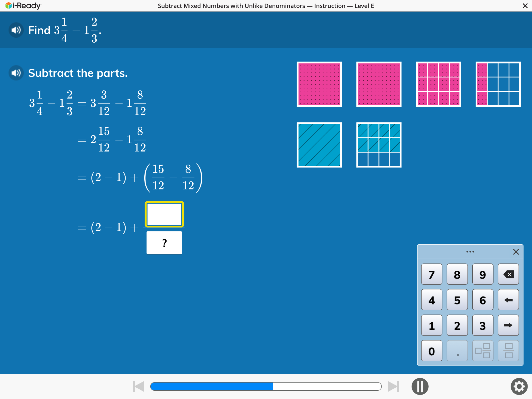Click the solid teal striped square

pyautogui.click(x=319, y=145)
